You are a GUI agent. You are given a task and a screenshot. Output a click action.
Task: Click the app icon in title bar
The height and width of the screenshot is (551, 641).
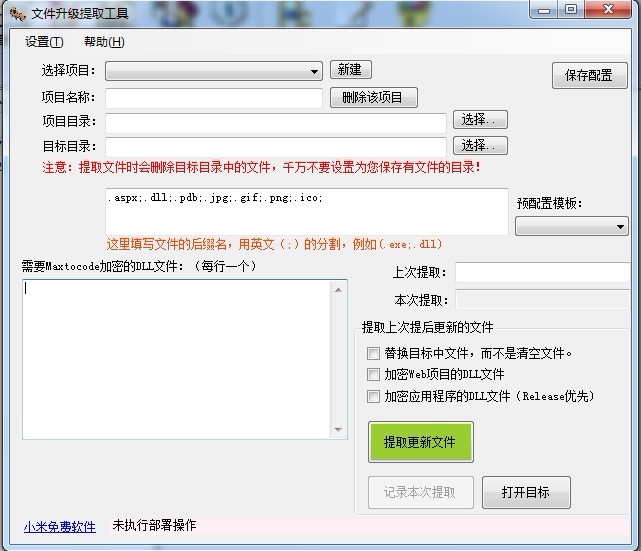click(x=16, y=13)
